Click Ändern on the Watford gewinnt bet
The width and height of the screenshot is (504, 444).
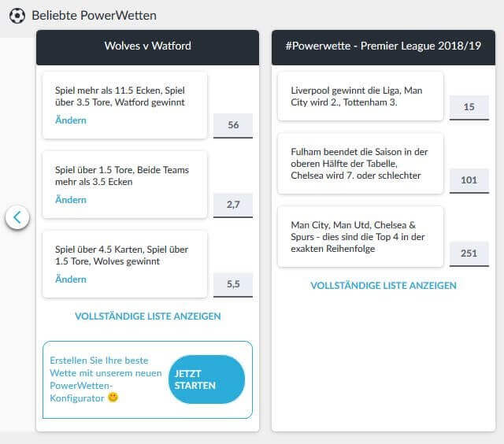[71, 120]
